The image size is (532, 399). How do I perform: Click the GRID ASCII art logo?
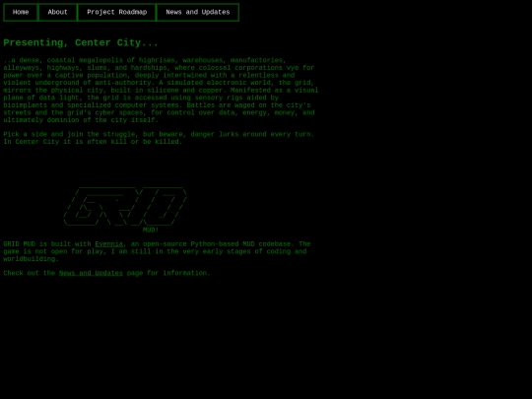point(125,206)
